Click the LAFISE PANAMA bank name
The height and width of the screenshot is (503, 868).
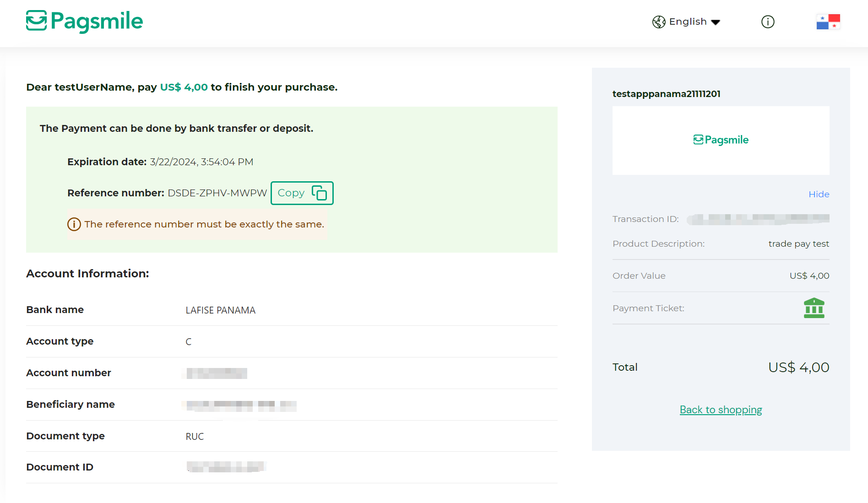(x=220, y=310)
